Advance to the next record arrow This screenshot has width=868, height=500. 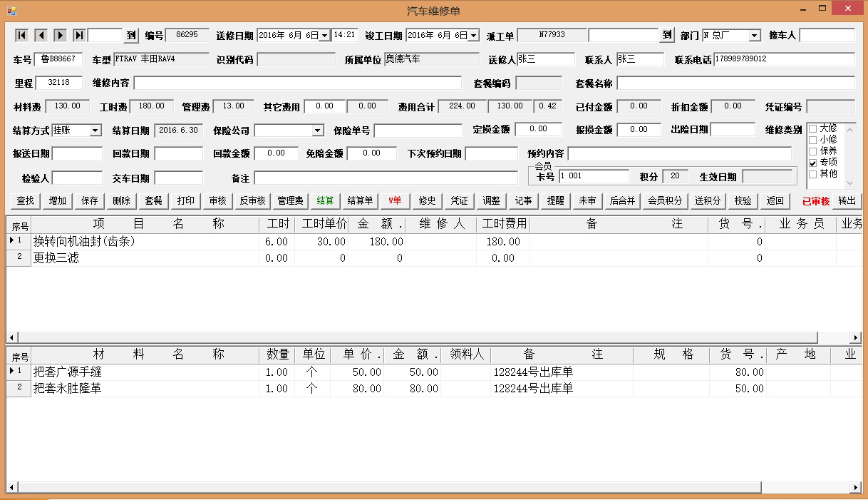pyautogui.click(x=60, y=35)
